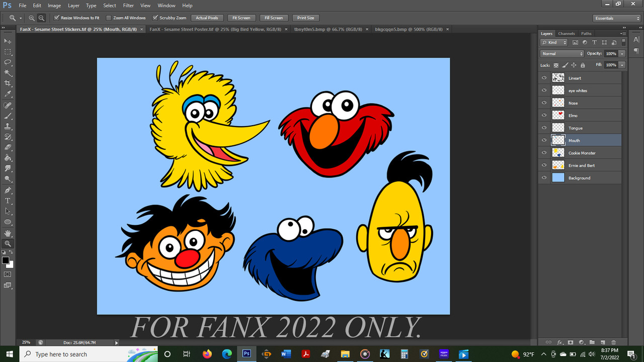The height and width of the screenshot is (362, 644).
Task: Select the Move tool
Action: point(8,41)
